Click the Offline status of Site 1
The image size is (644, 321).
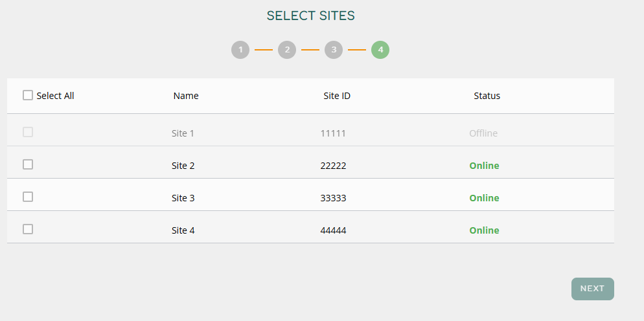click(x=483, y=133)
